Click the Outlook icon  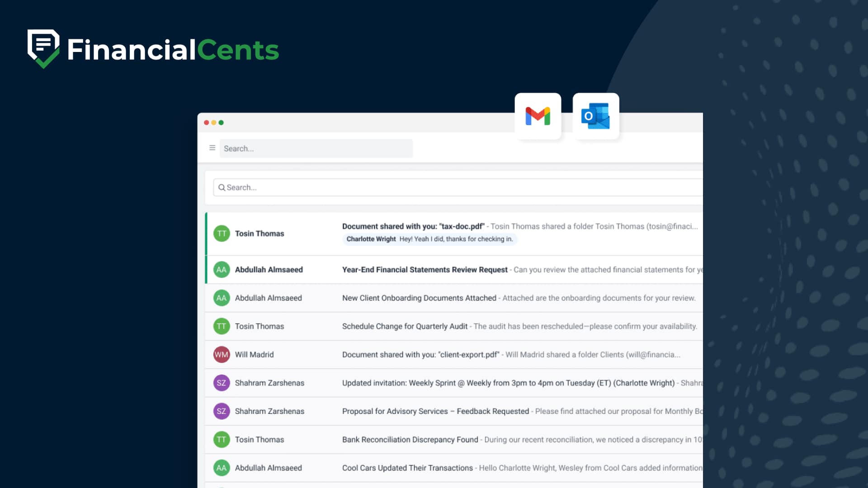[x=595, y=116]
